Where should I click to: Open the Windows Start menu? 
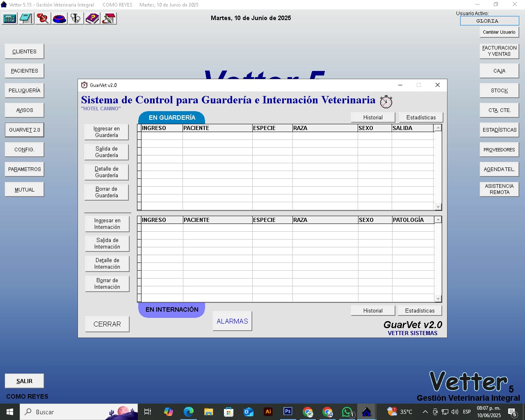click(10, 412)
